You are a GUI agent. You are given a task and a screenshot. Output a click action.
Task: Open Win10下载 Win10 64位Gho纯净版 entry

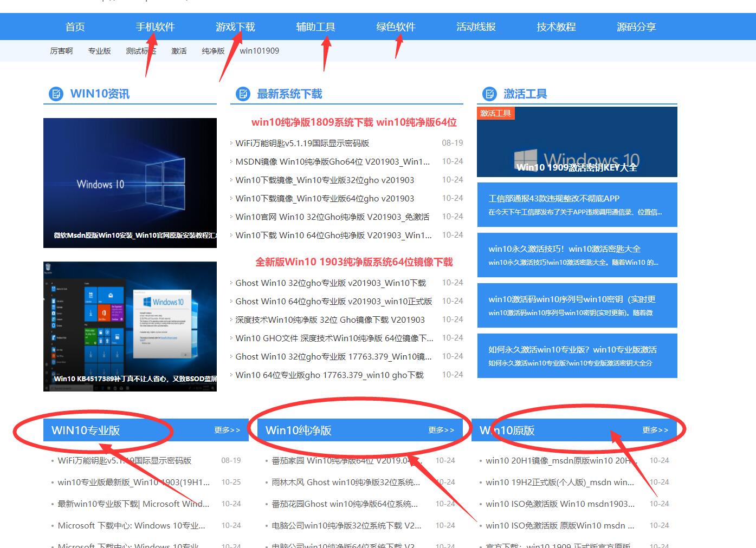click(x=334, y=235)
